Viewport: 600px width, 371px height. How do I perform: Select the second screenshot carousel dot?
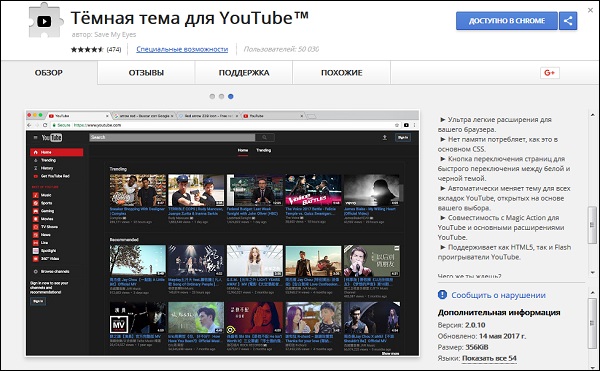click(x=221, y=96)
